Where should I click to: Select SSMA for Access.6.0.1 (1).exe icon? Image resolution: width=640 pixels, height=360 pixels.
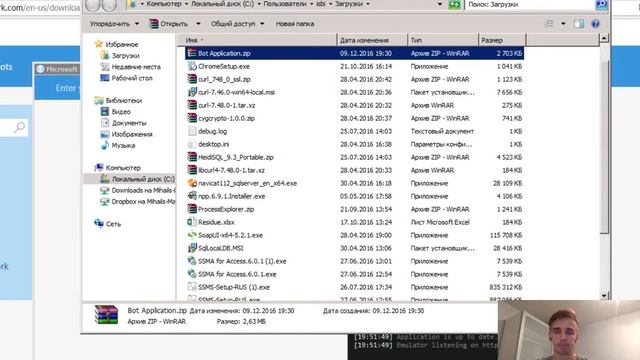point(192,261)
